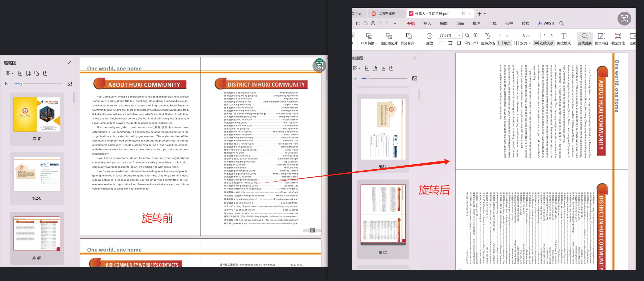Click 输出为图片 export as image
Screen dimensions: 644x281
click(x=389, y=39)
